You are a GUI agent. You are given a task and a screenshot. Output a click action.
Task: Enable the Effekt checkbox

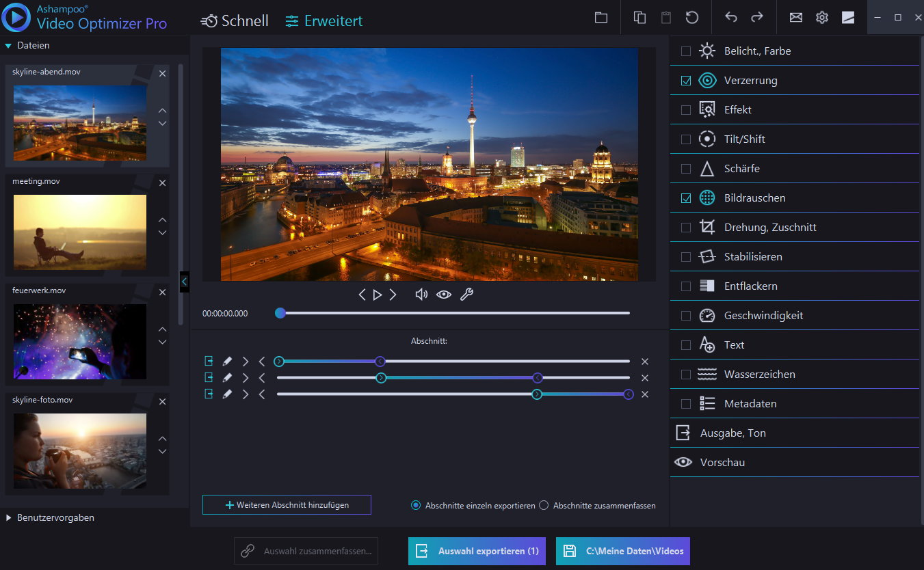685,109
